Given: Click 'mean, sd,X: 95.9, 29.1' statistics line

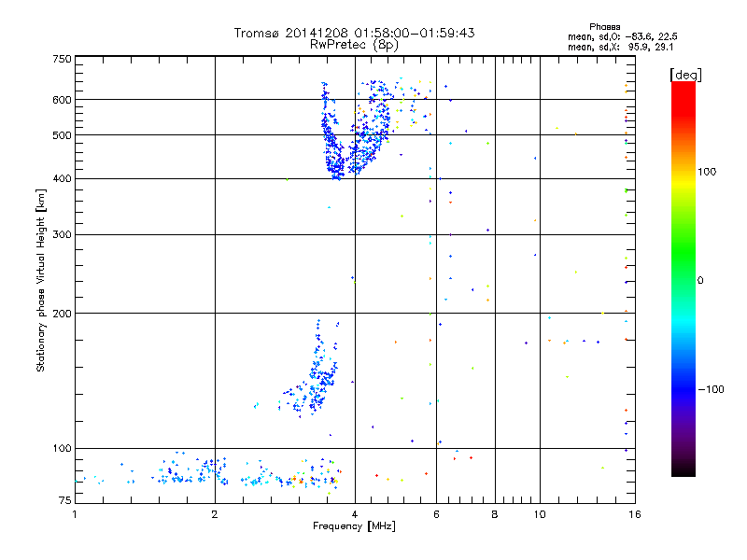Looking at the screenshot, I should [620, 48].
